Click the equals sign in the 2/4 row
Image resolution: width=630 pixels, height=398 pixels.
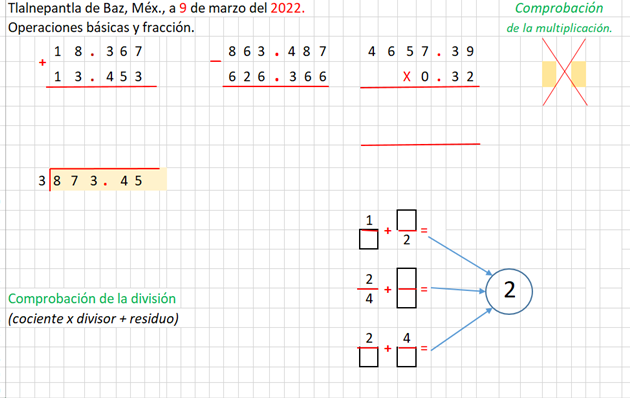(424, 289)
